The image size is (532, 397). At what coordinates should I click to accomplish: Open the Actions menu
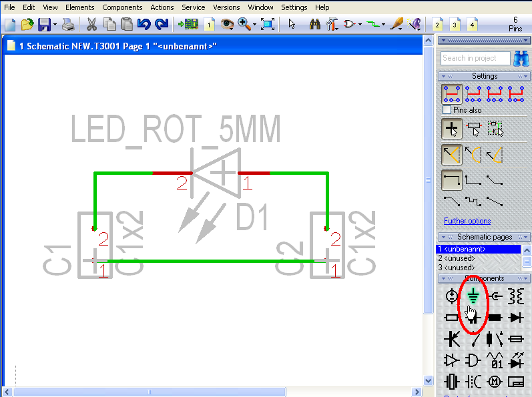[x=162, y=7]
